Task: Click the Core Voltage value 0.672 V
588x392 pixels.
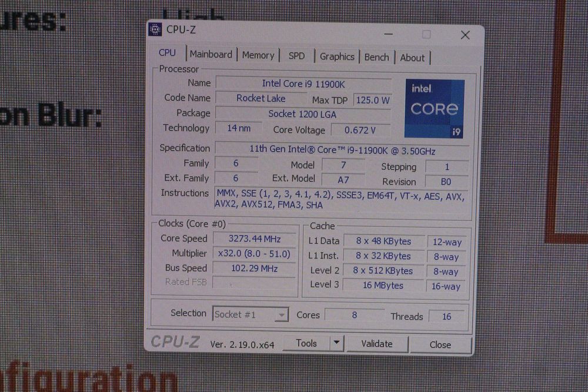Action: [360, 130]
